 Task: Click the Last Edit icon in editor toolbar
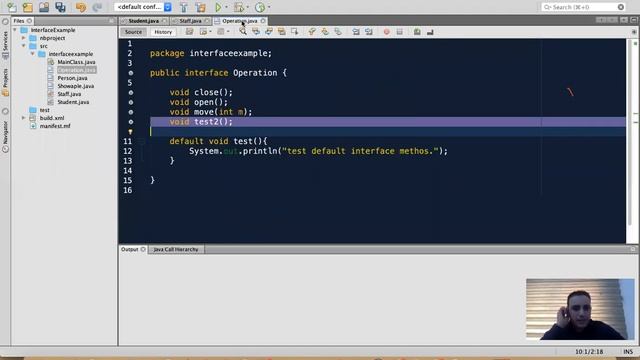189,31
